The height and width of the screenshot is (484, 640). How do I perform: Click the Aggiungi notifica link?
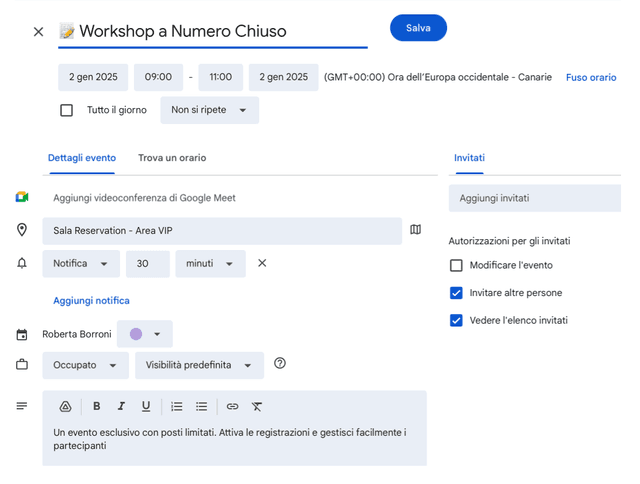click(91, 300)
